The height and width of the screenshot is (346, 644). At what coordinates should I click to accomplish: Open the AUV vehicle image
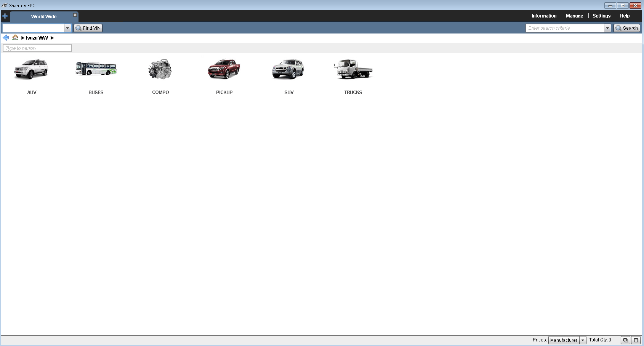31,69
